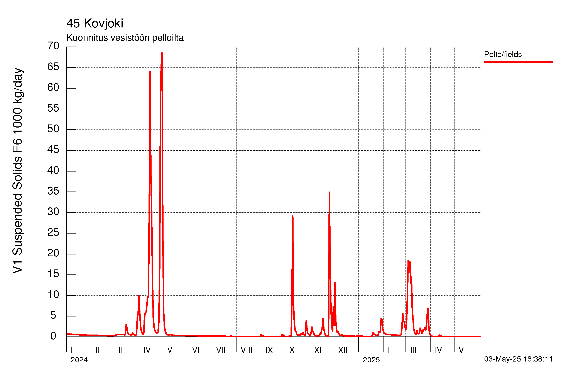Click the y-axis value "60"
Viewport: 588px width, 370px height.
tap(53, 87)
